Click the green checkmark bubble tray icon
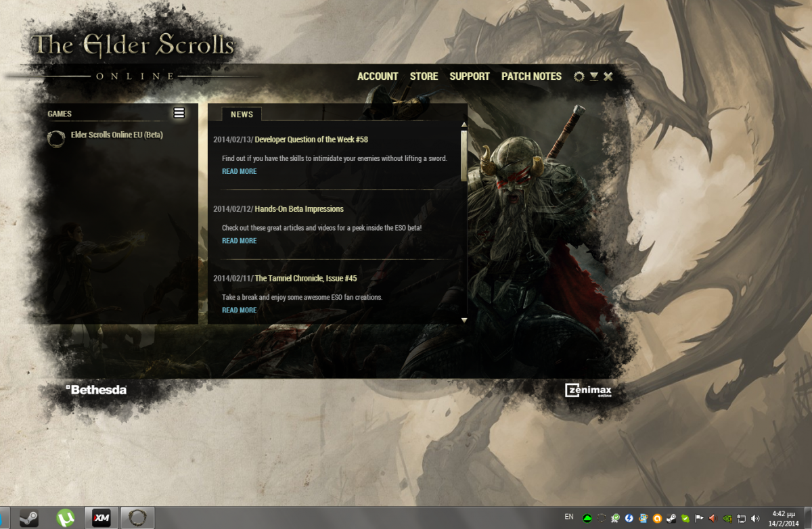812x529 pixels. tap(685, 519)
